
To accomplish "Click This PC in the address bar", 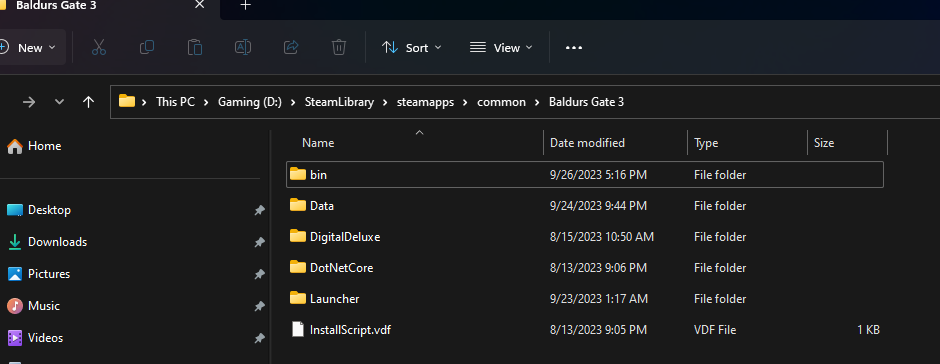I will click(x=175, y=102).
